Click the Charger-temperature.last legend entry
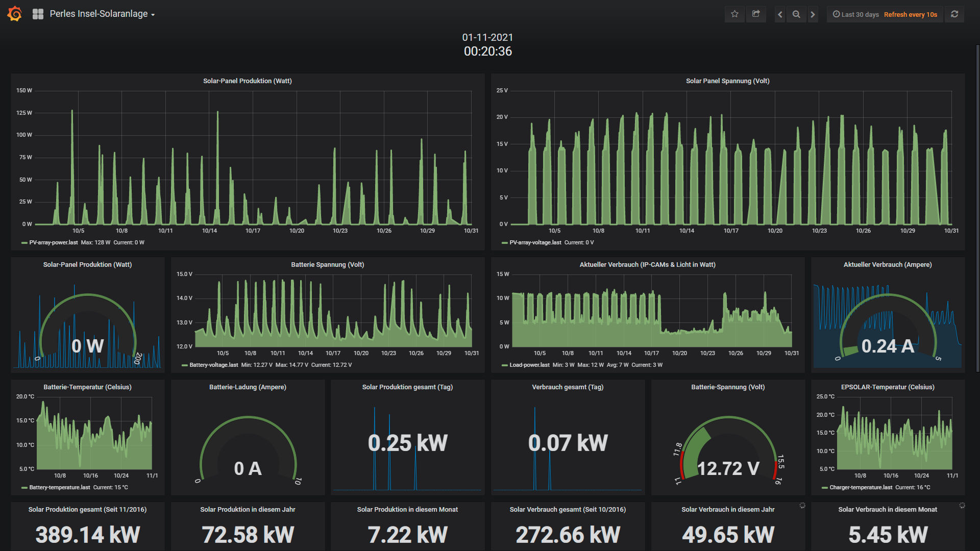The height and width of the screenshot is (551, 980). [x=861, y=487]
